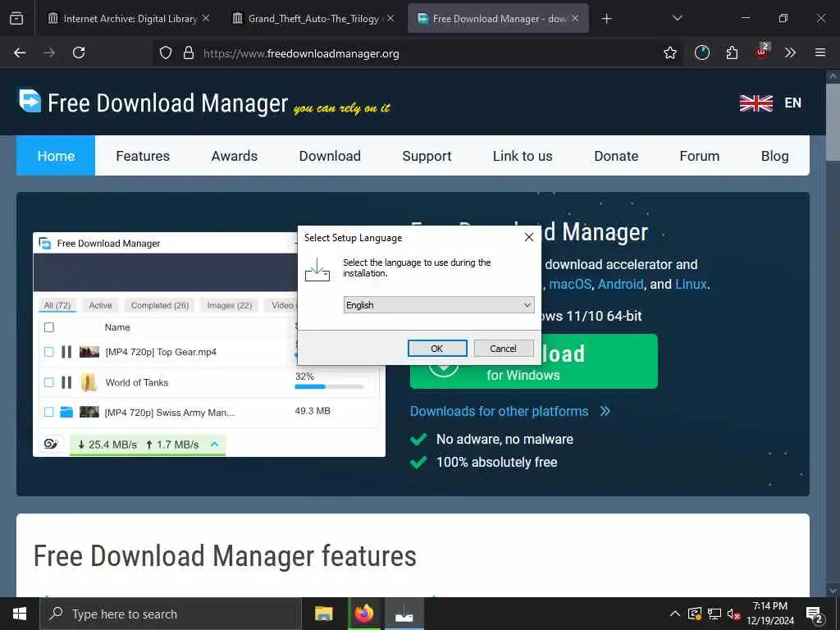Click the Free Download Manager logo icon
The height and width of the screenshot is (630, 840).
[30, 101]
